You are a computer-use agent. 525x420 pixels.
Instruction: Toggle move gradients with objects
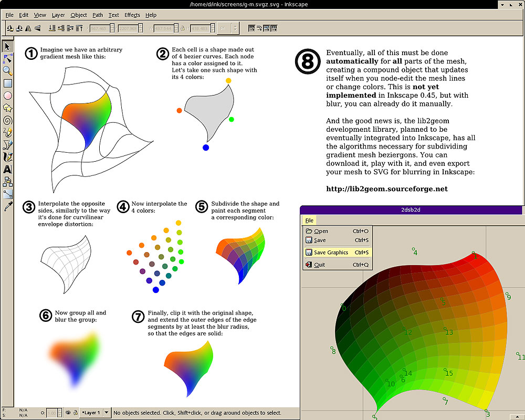click(x=267, y=28)
